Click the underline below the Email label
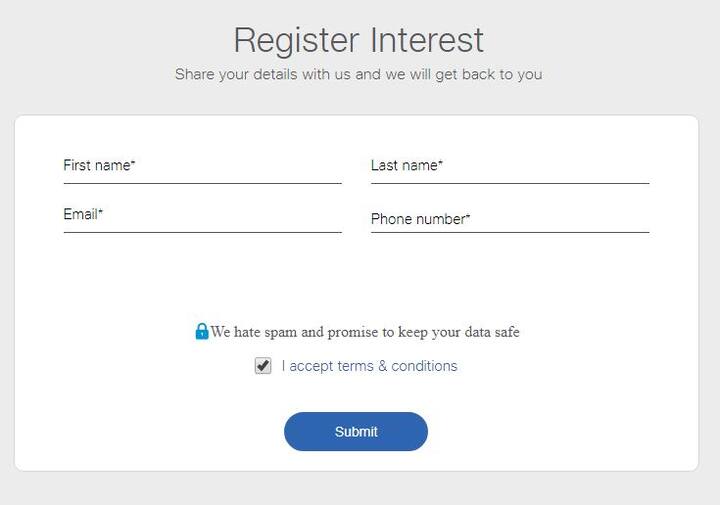 coord(202,232)
